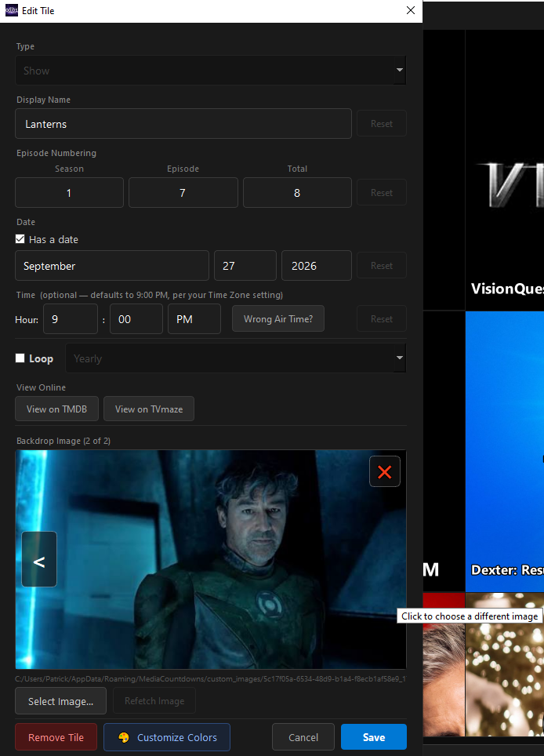Click the AM/PM field showing PM
The image size is (544, 756).
194,319
